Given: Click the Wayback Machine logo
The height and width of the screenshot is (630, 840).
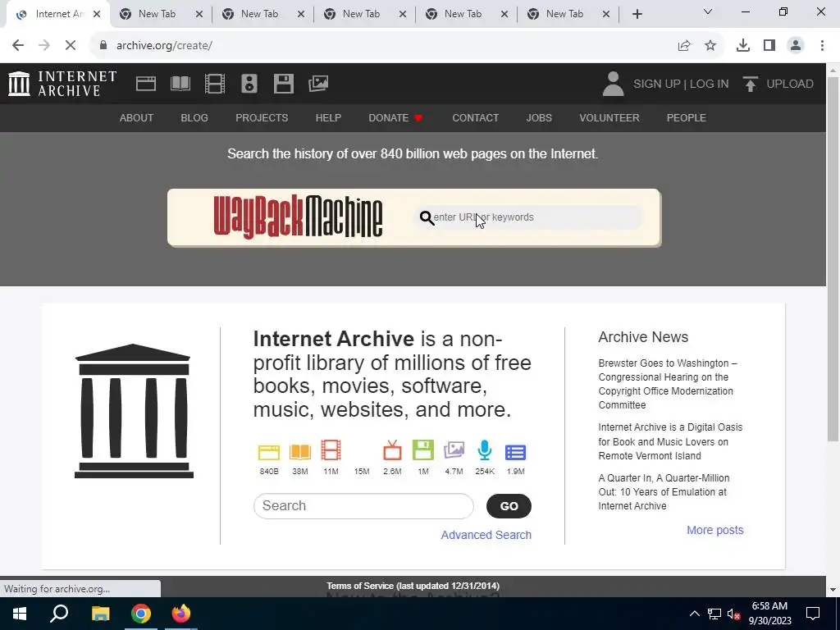Looking at the screenshot, I should (x=298, y=217).
